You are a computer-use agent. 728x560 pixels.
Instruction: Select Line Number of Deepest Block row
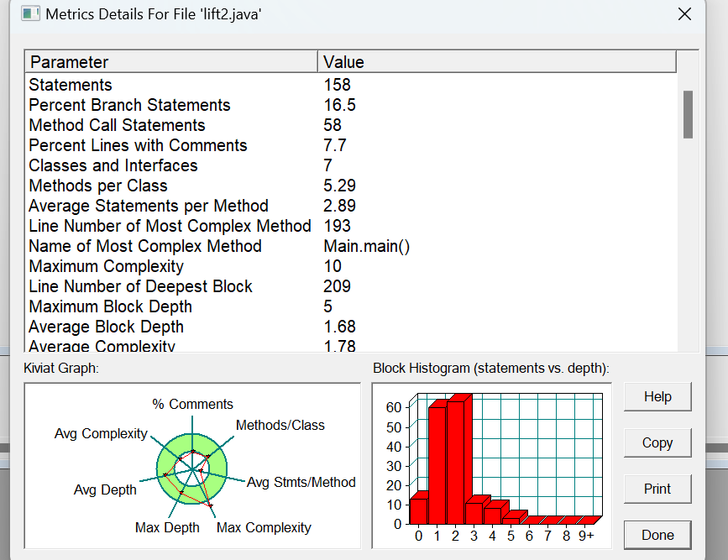pos(351,286)
